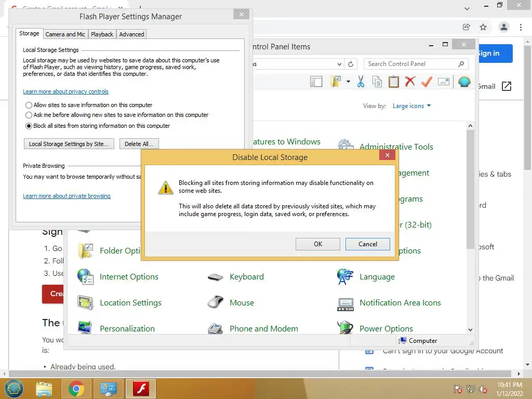
Task: Click the red X Delete toolbar icon
Action: coord(410,82)
